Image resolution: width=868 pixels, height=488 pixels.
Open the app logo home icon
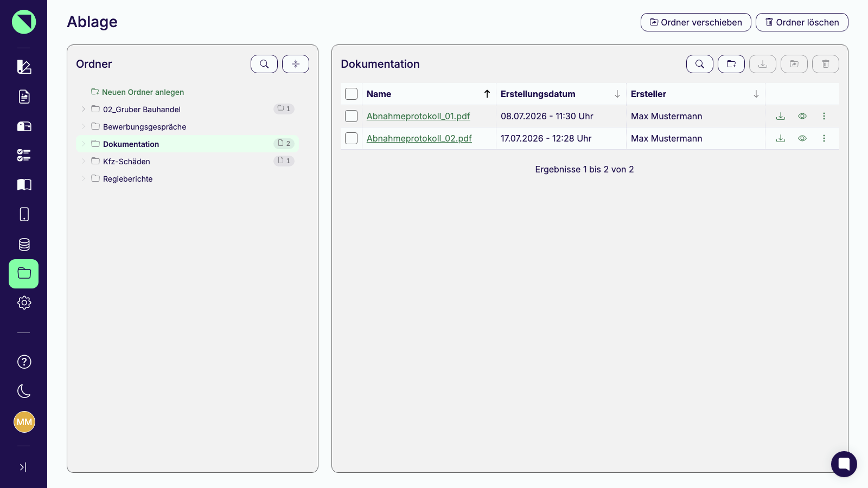pyautogui.click(x=24, y=22)
